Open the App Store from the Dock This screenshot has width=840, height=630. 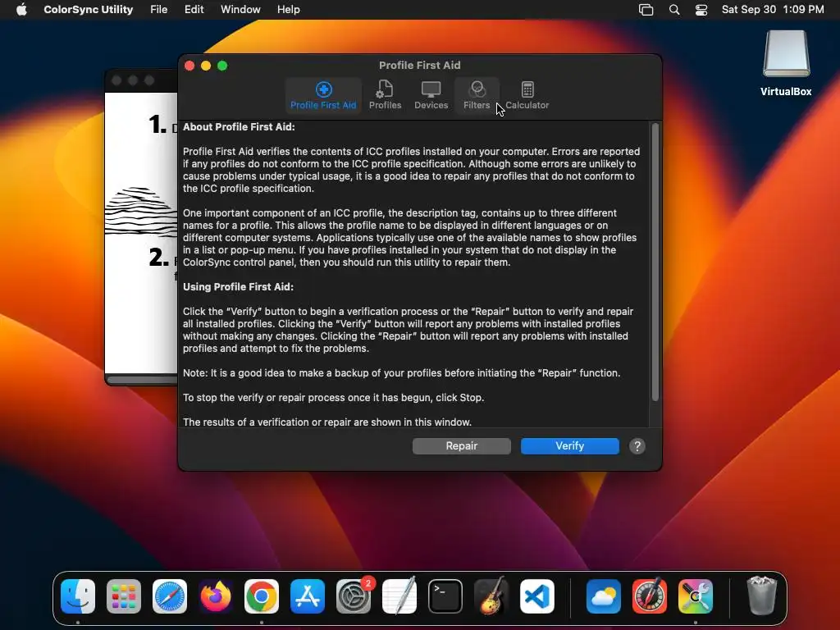(308, 596)
